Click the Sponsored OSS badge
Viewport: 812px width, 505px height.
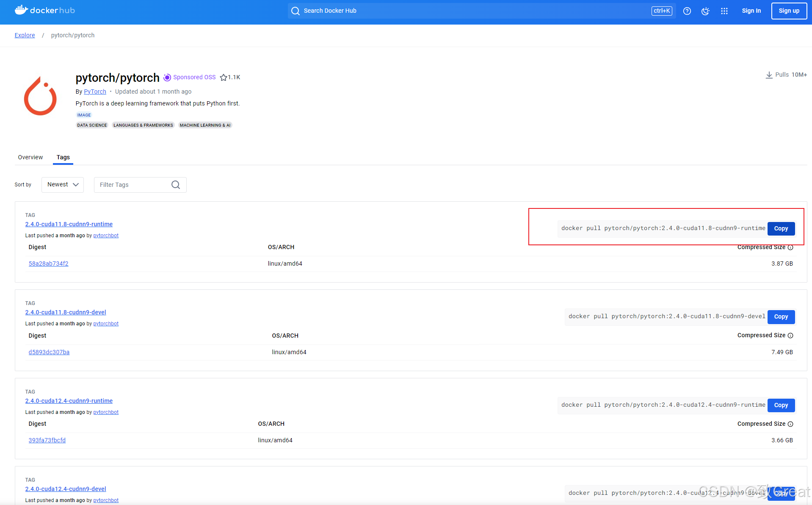pyautogui.click(x=190, y=77)
